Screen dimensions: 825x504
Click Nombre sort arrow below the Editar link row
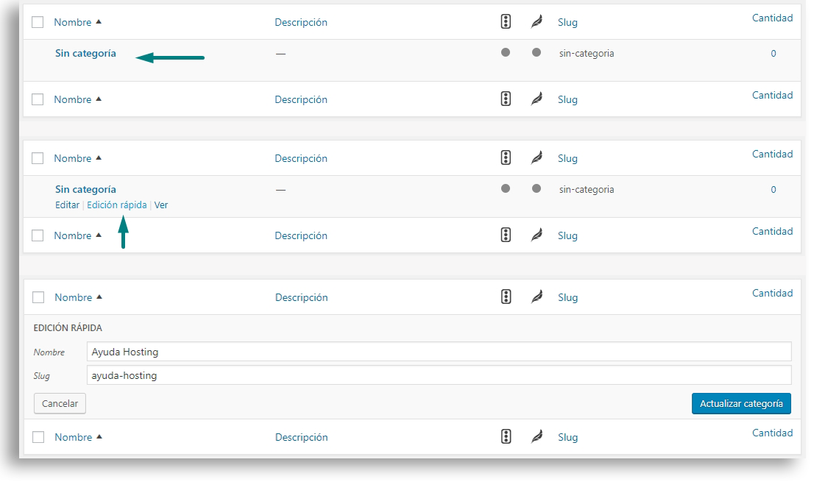coord(99,235)
